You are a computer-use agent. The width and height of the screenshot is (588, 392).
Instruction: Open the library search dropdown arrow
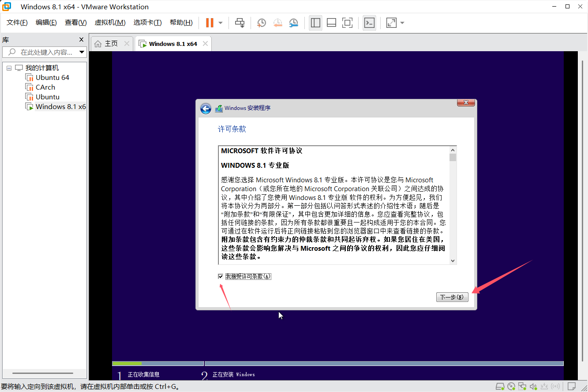(82, 52)
